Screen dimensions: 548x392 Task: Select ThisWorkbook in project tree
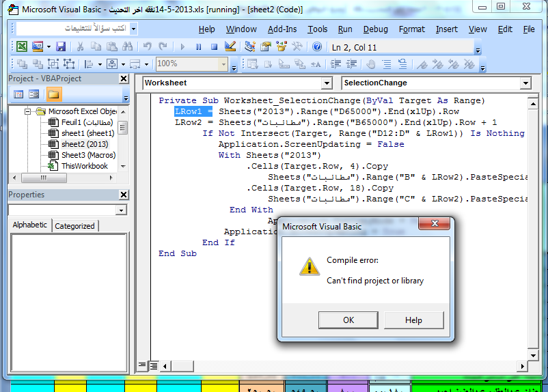pos(85,166)
